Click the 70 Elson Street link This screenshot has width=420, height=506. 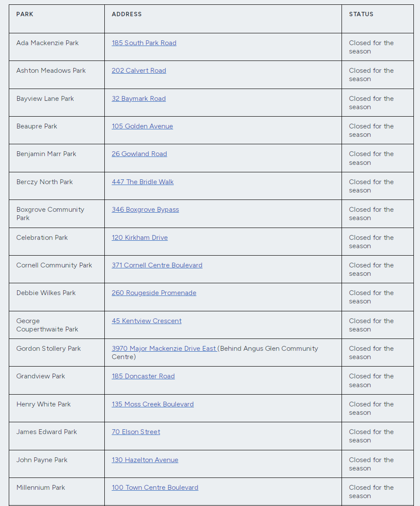coord(136,432)
